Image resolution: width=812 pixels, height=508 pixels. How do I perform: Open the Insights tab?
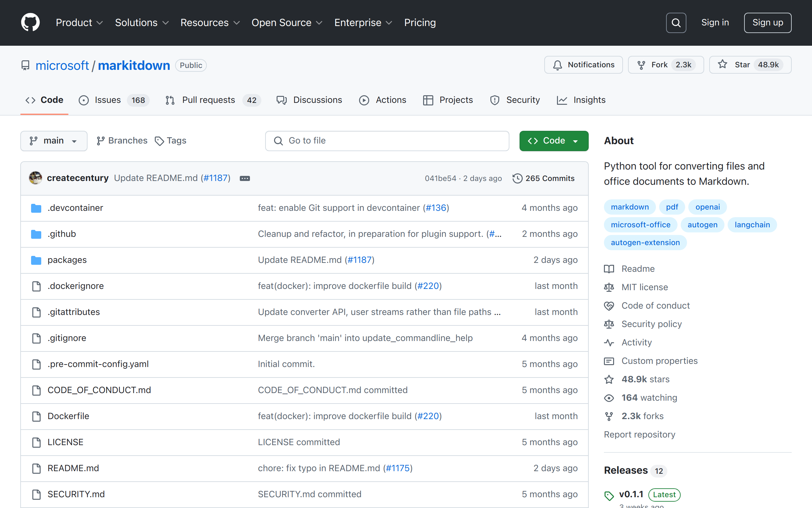(581, 100)
